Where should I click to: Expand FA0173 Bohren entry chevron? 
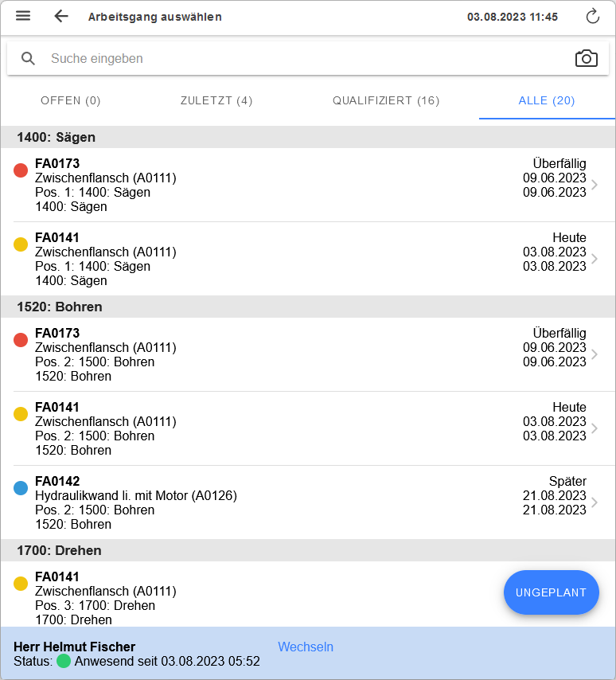(x=595, y=354)
